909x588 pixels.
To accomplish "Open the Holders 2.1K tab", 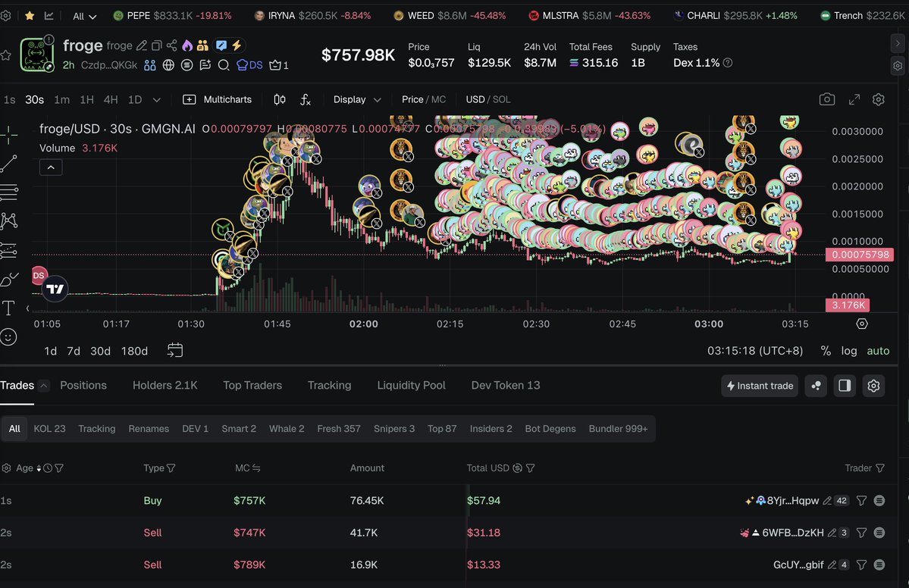I will tap(165, 385).
